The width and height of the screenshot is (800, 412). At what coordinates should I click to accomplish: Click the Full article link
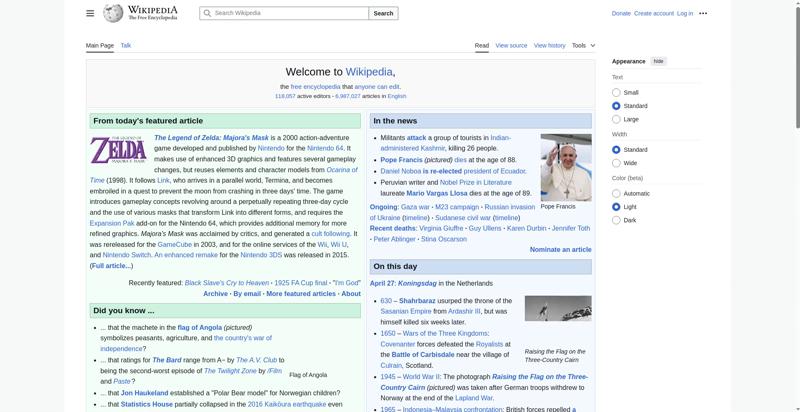pyautogui.click(x=111, y=266)
